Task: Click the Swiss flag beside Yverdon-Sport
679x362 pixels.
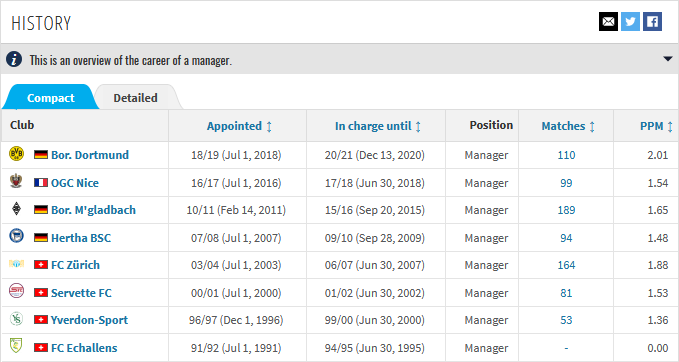Action: coord(41,320)
